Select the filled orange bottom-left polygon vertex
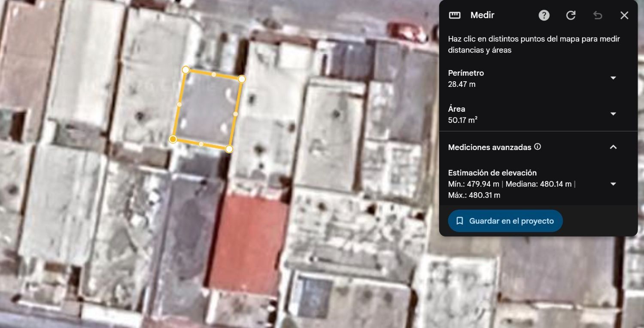 click(x=173, y=139)
